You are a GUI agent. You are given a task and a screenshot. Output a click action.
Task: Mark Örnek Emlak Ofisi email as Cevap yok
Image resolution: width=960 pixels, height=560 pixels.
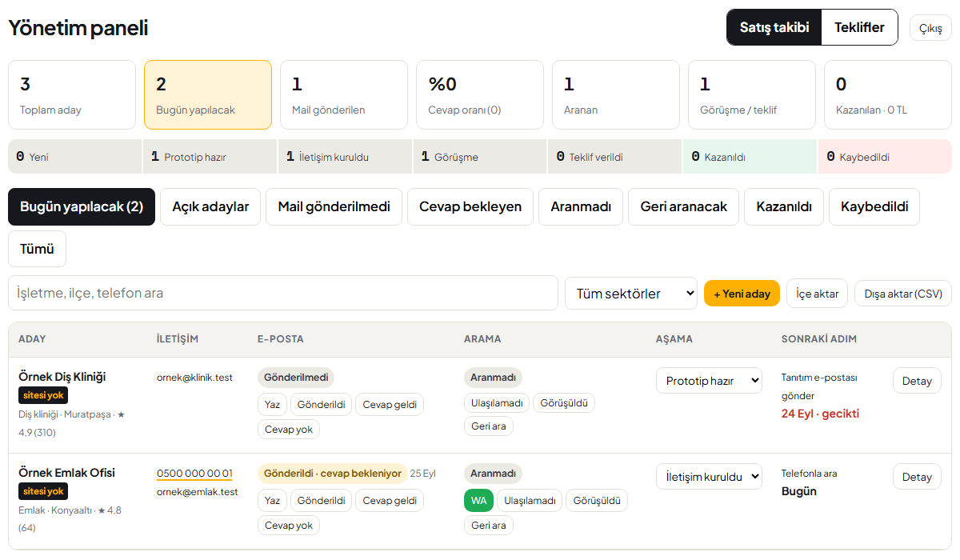tap(289, 526)
